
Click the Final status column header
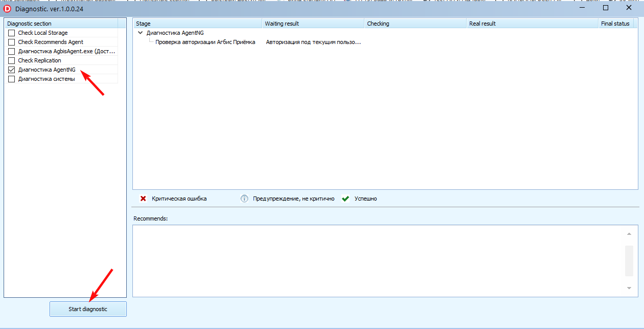(615, 24)
